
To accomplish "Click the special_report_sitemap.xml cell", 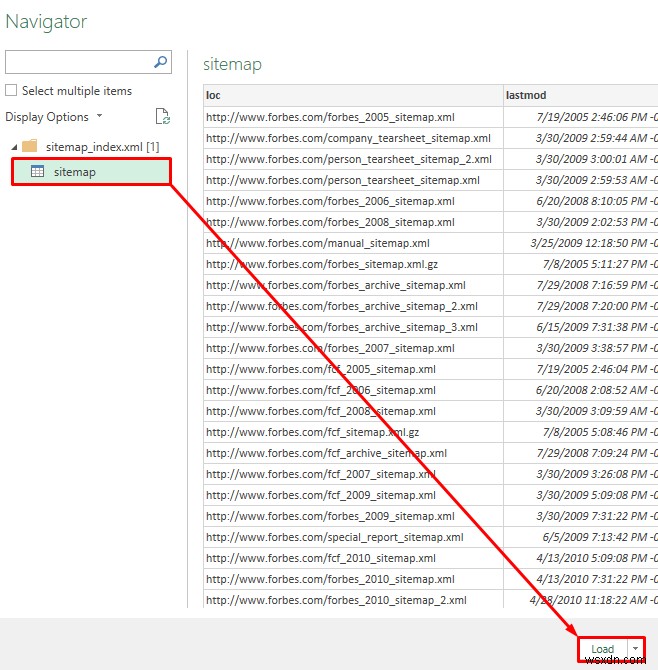I will (x=353, y=537).
